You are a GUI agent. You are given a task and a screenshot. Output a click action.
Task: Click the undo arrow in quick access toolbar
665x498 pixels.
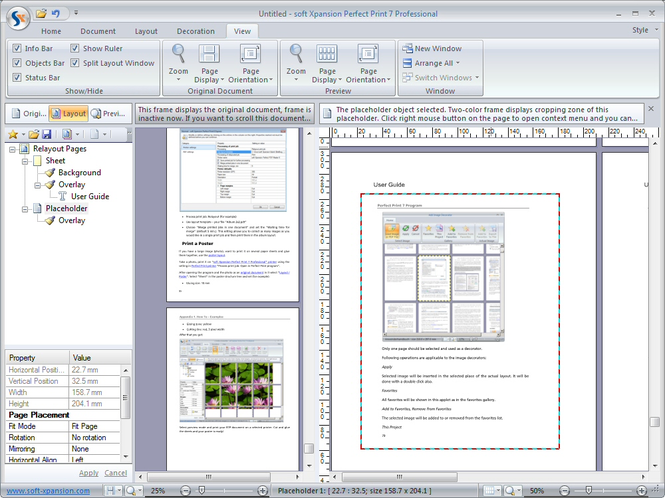point(56,13)
